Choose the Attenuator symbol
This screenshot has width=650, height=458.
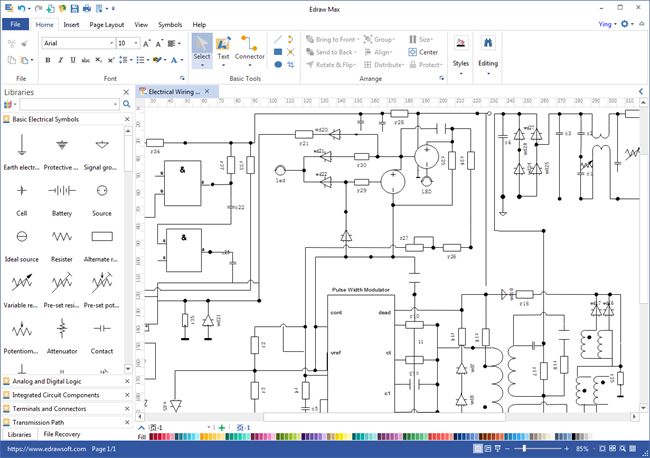[x=62, y=329]
